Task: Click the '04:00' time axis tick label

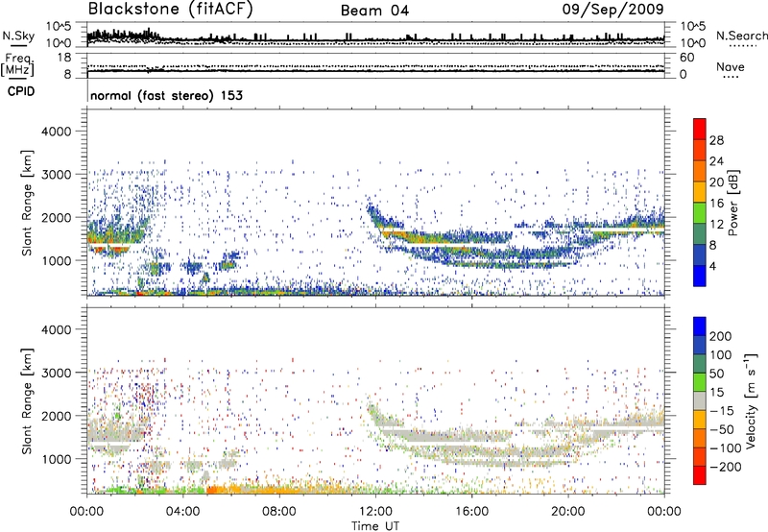Action: tap(183, 512)
